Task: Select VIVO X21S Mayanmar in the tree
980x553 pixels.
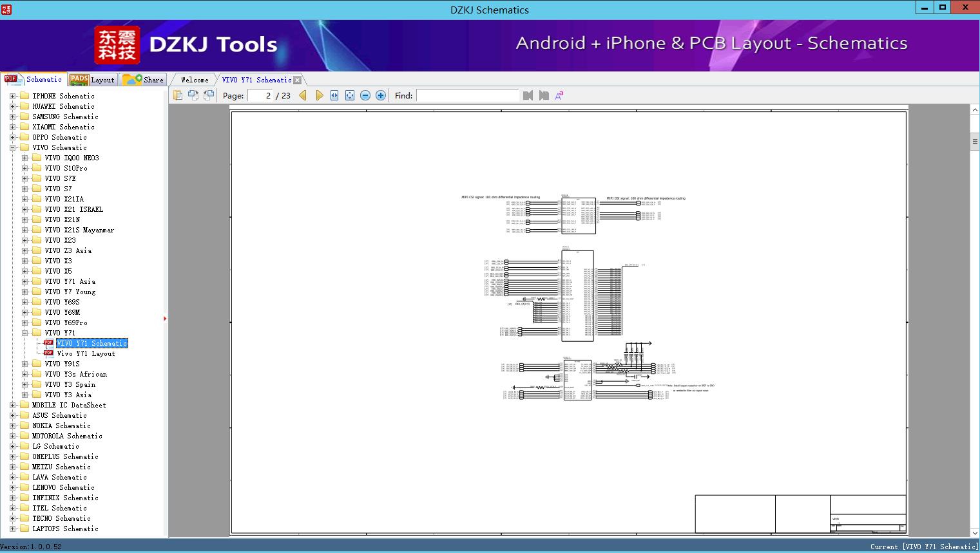Action: click(x=79, y=230)
